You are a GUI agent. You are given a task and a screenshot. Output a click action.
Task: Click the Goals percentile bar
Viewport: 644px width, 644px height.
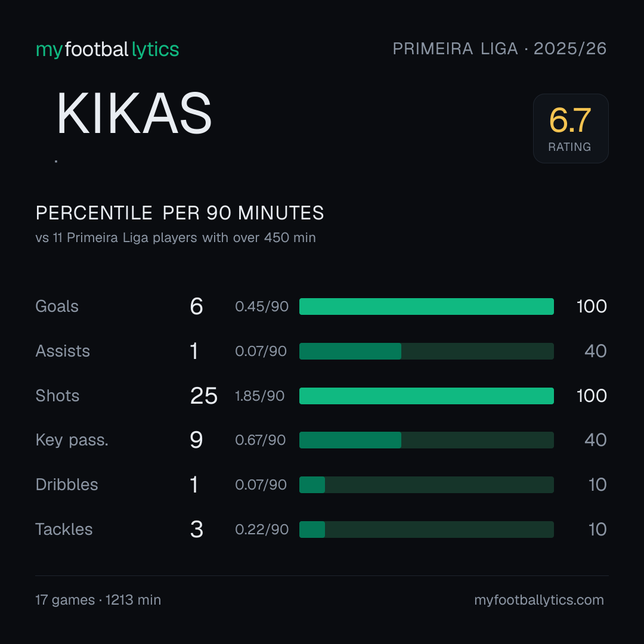[x=426, y=306]
